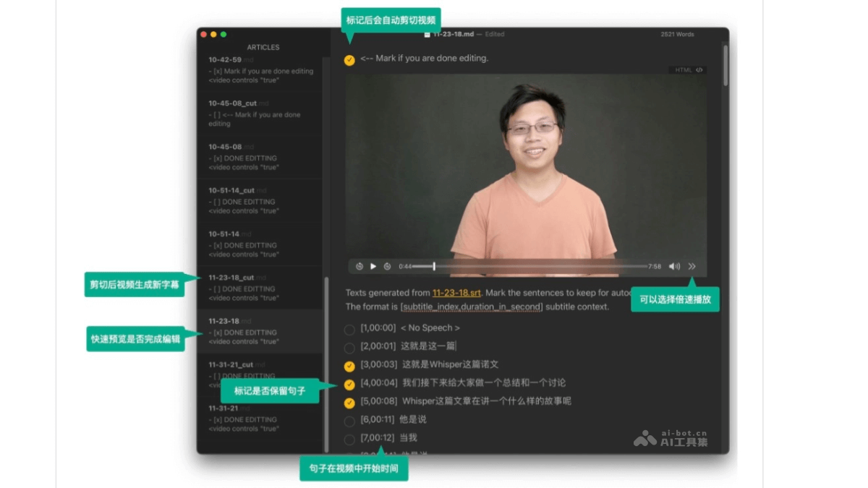Viewport: 868px width, 488px height.
Task: Click the loop/repeat icon next to play
Action: click(x=386, y=266)
